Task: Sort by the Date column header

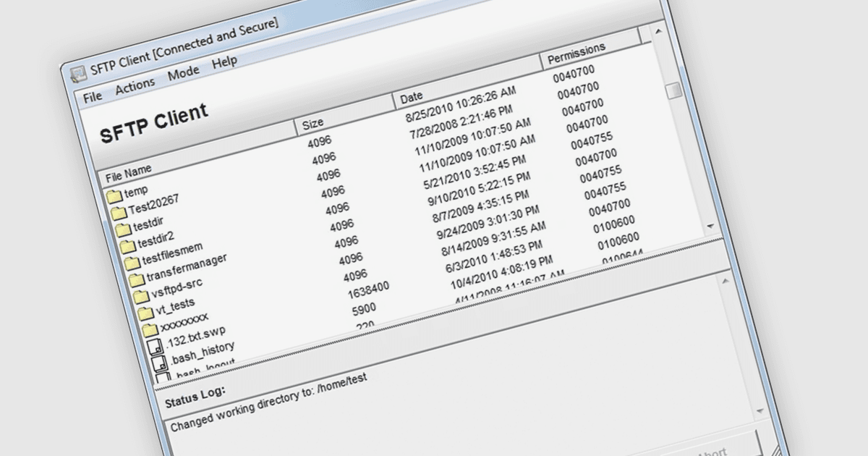Action: [467, 80]
